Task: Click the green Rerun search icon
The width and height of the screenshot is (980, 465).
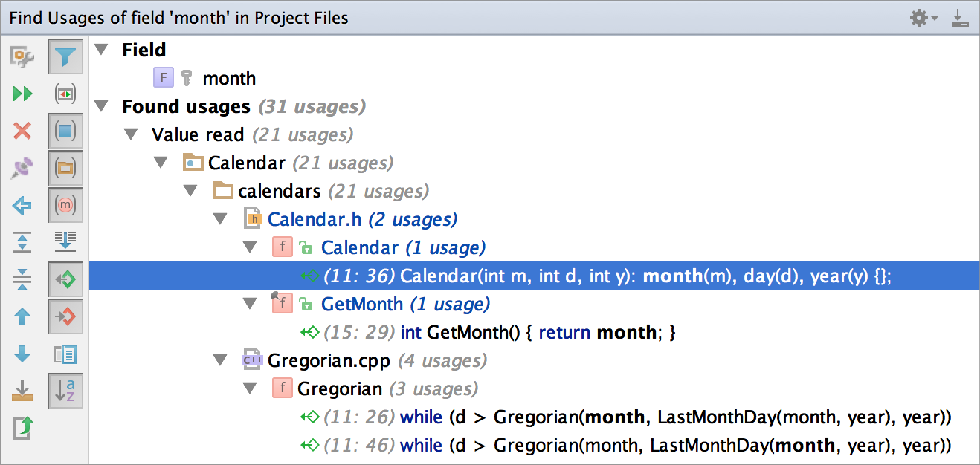Action: click(22, 94)
